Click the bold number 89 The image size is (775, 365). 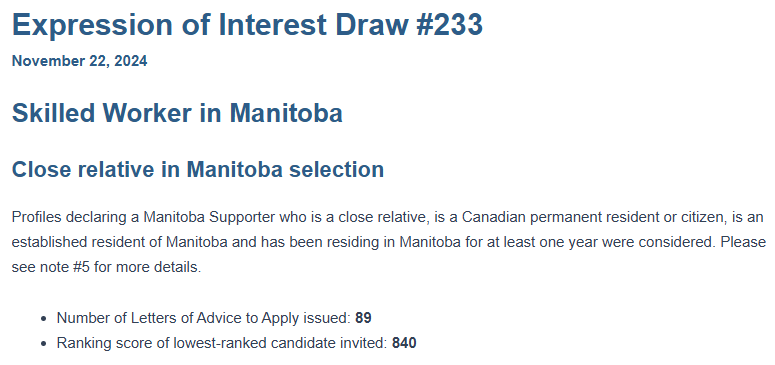(x=363, y=318)
